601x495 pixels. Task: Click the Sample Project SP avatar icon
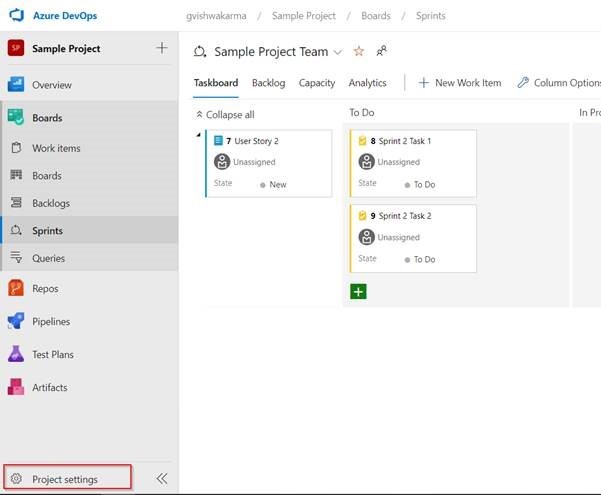tap(16, 48)
